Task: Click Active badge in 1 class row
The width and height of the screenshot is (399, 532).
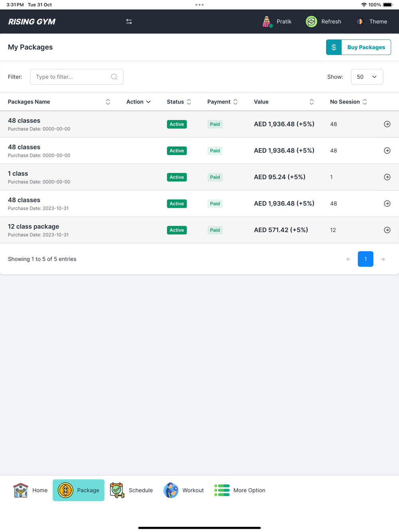Action: [x=177, y=177]
